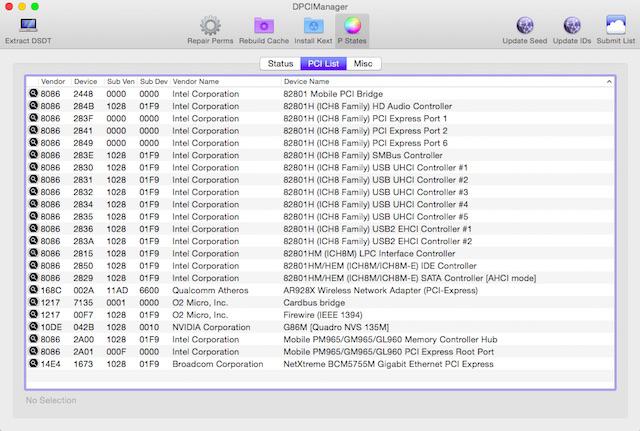Image resolution: width=640 pixels, height=431 pixels.
Task: Switch to the Status tab
Action: [279, 64]
